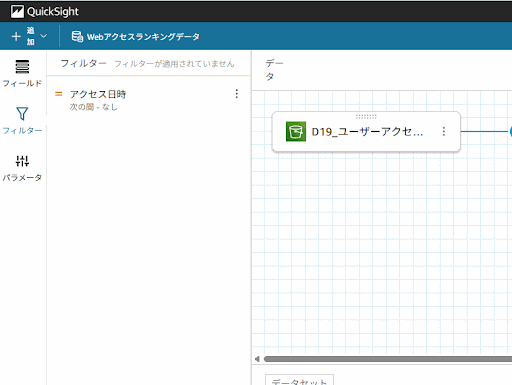512x385 pixels.
Task: Open the D19 node three-dot menu
Action: coord(444,131)
